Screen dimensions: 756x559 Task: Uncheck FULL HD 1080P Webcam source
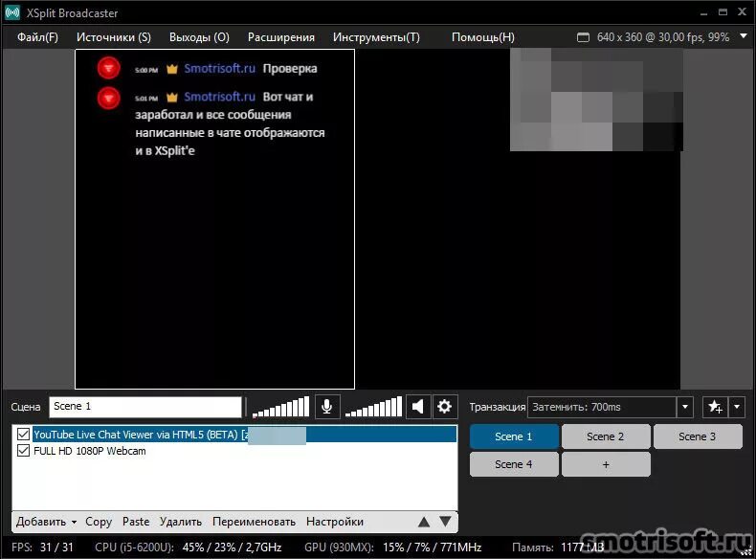[23, 451]
